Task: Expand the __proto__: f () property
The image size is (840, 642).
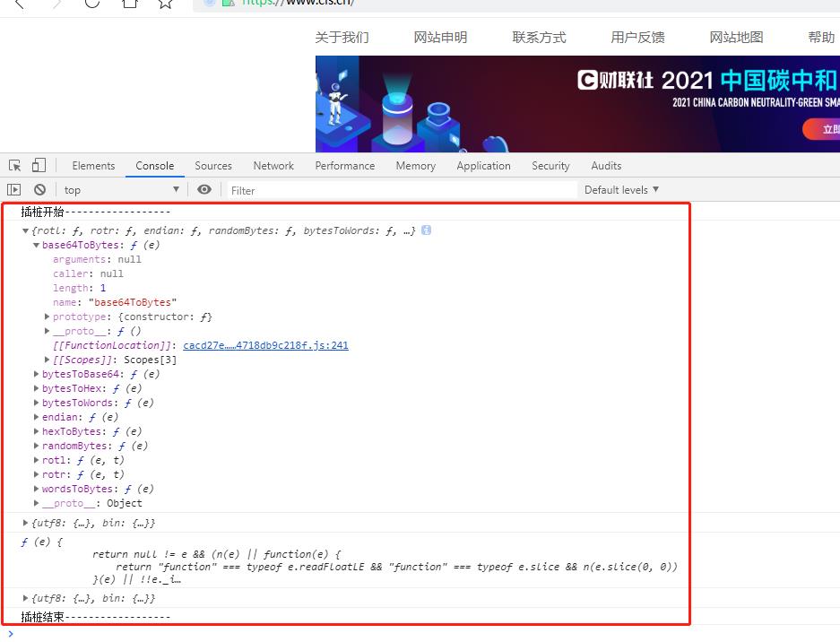Action: pyautogui.click(x=48, y=331)
